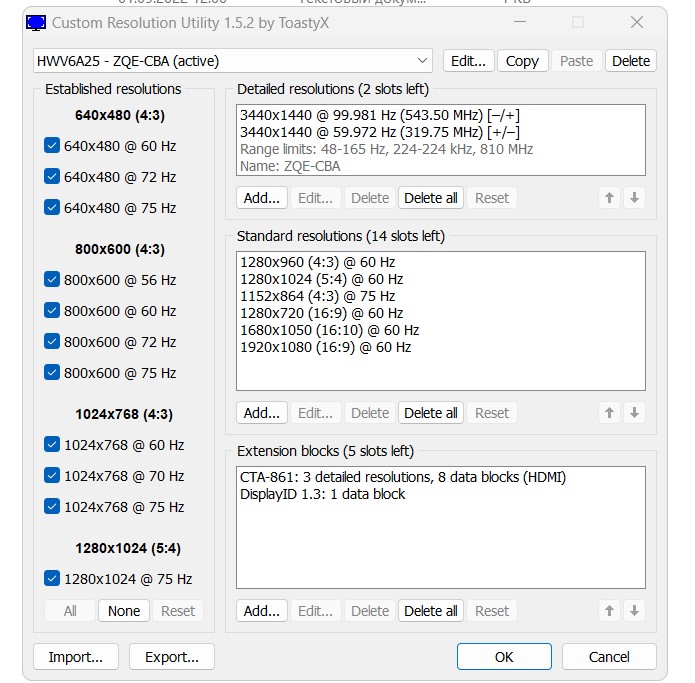Screen dimensions: 695x683
Task: Delete all extension blocks
Action: coord(431,611)
